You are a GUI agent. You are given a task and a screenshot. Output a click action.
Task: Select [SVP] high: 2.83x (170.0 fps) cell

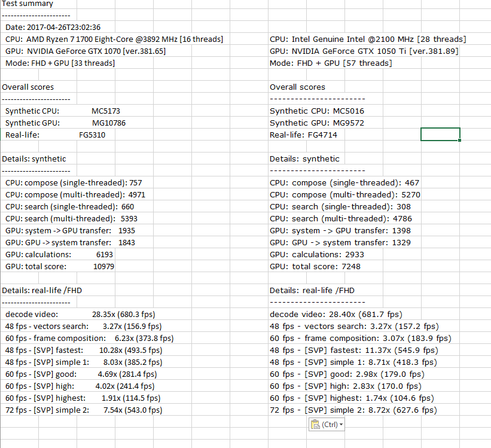point(346,386)
